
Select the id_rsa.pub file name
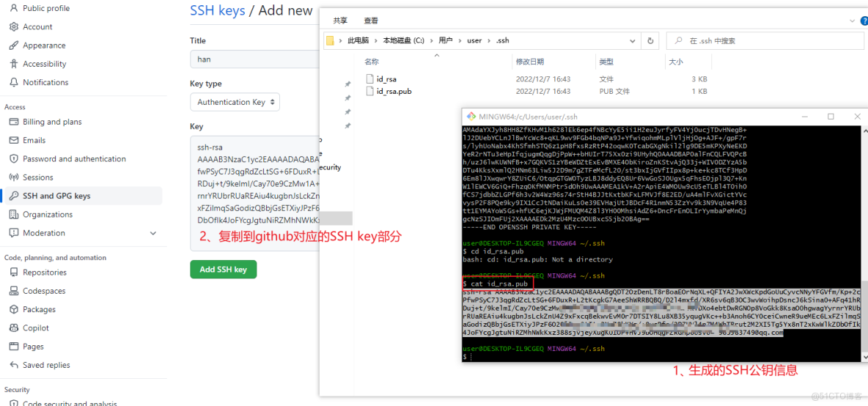click(x=394, y=92)
